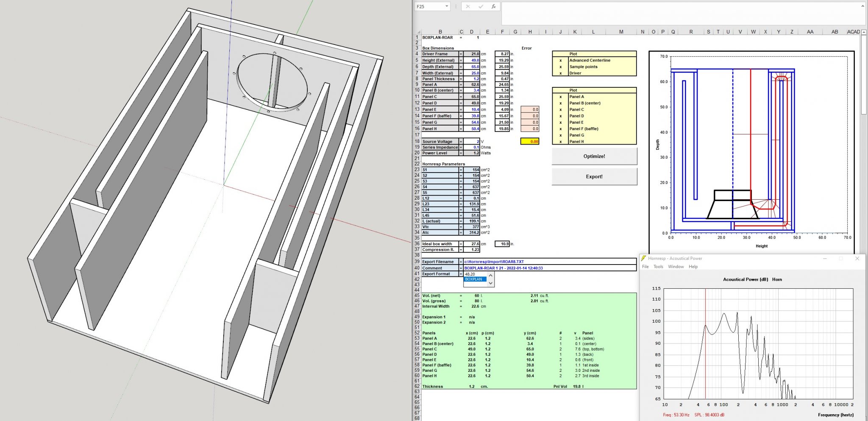The height and width of the screenshot is (421, 868).
Task: Toggle the Advanced Centerline plot x mark
Action: pyautogui.click(x=560, y=60)
